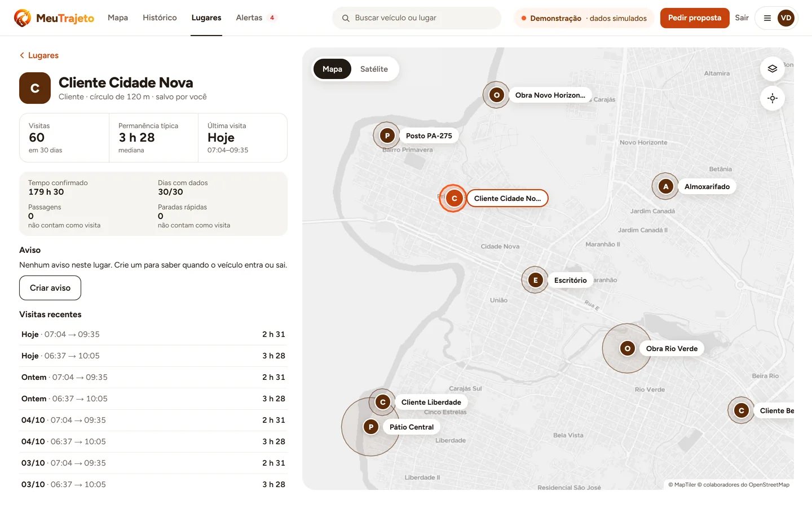This screenshot has width=812, height=508.
Task: Open today's 07:04 → 09:35 visit row
Action: (153, 334)
